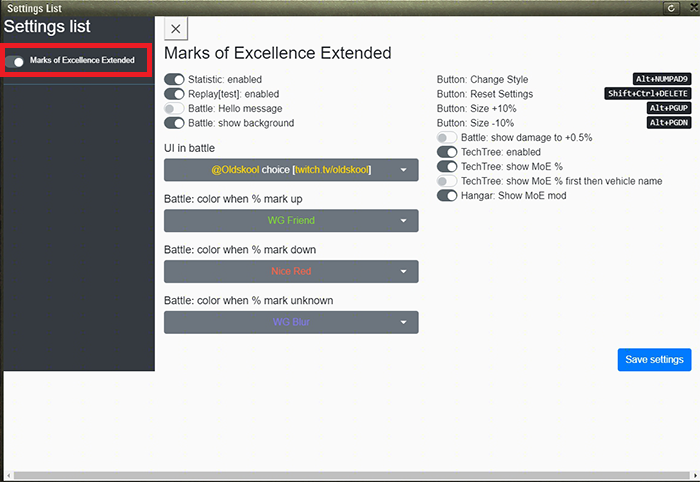Click the Save settings button
700x482 pixels.
pos(654,360)
